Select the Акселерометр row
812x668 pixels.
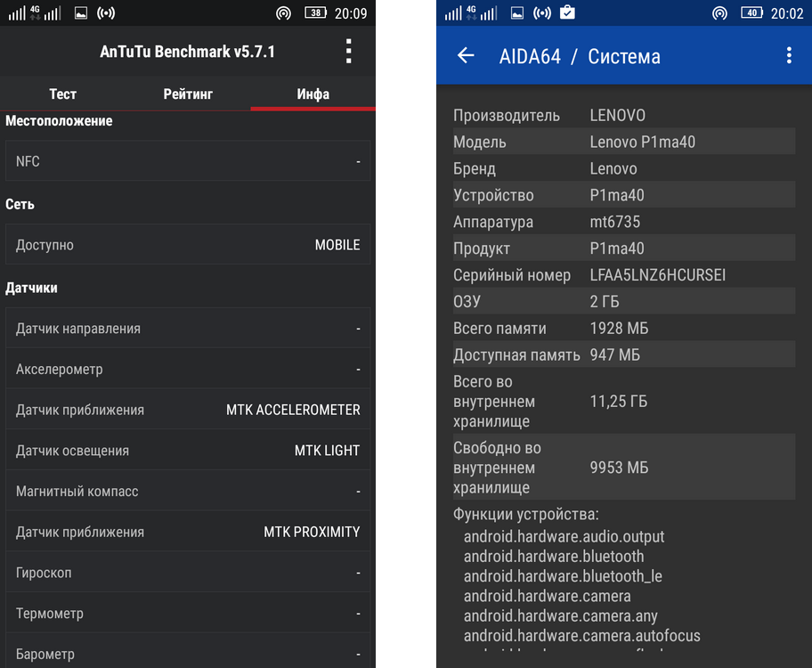pyautogui.click(x=188, y=369)
